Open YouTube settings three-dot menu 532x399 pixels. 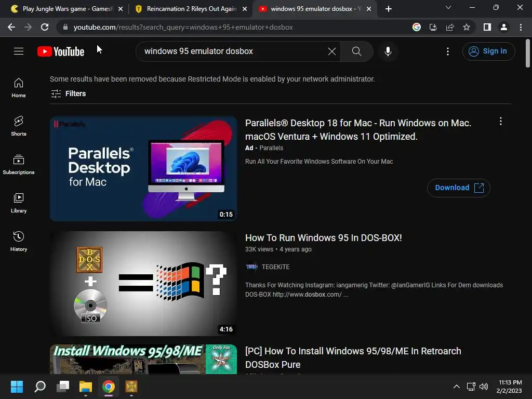448,51
